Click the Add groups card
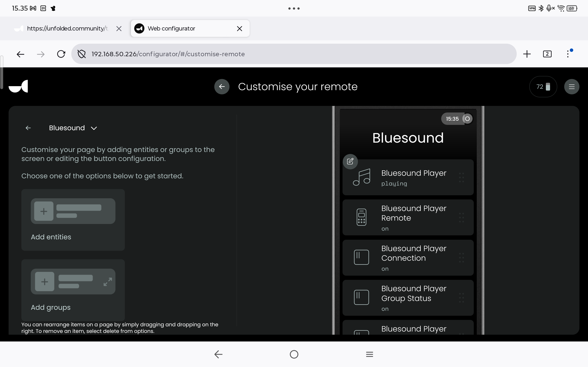588x367 pixels. coord(73,290)
